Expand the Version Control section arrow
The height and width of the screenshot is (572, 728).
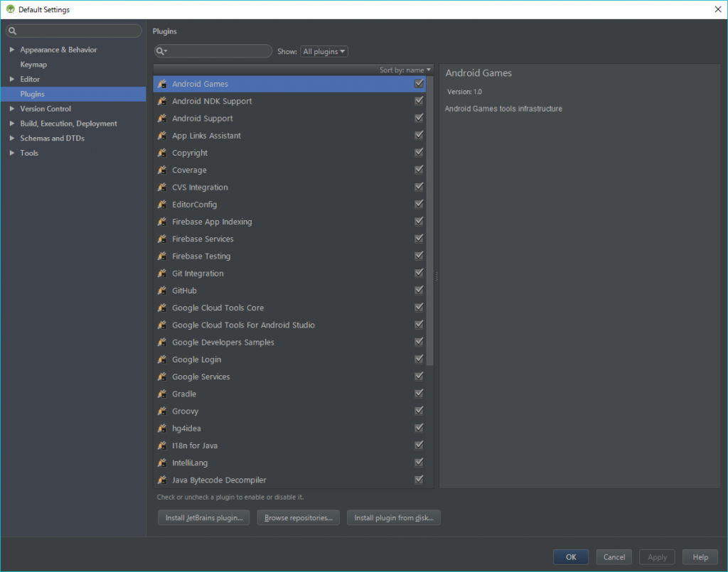[12, 109]
